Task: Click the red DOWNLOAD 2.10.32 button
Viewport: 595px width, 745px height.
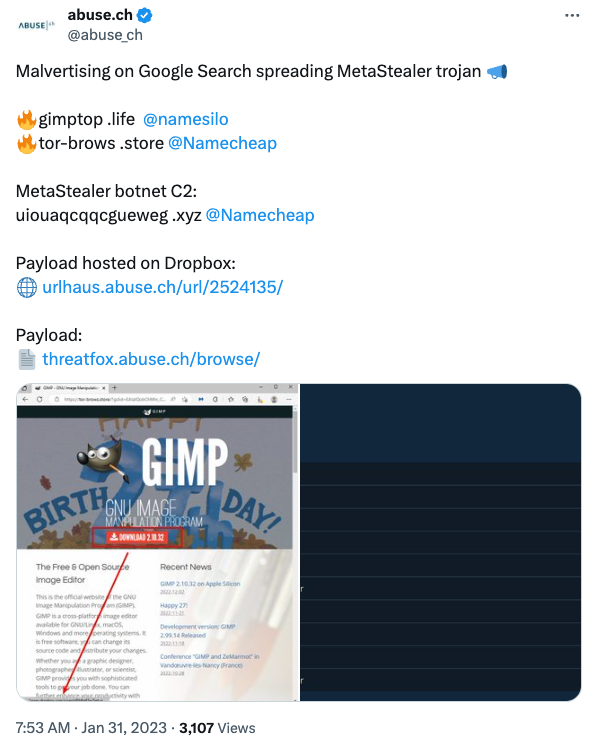Action: pos(137,537)
